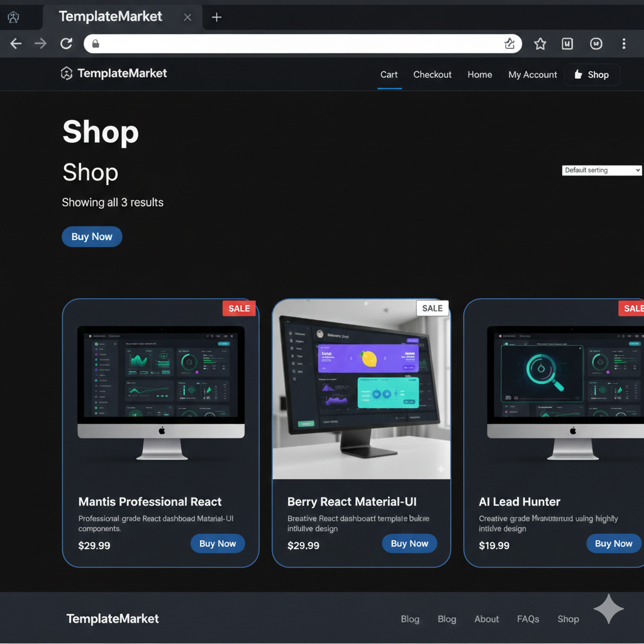The height and width of the screenshot is (644, 644).
Task: Click the padlock security icon in the address bar
Action: (96, 43)
